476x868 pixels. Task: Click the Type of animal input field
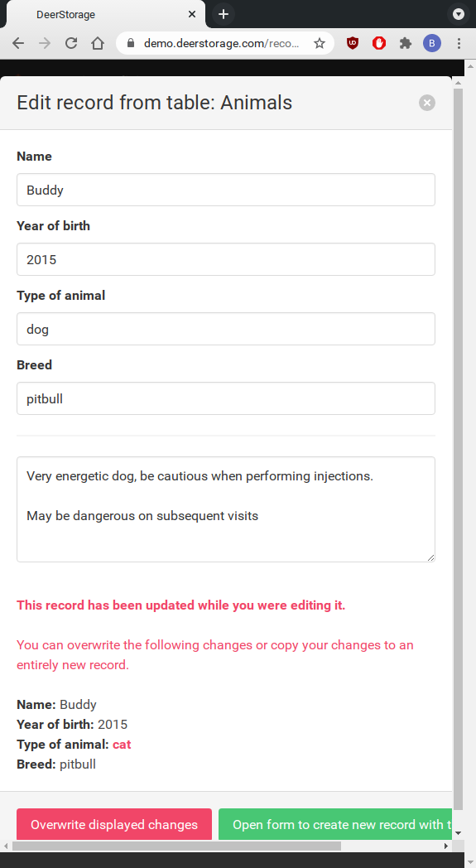click(226, 329)
